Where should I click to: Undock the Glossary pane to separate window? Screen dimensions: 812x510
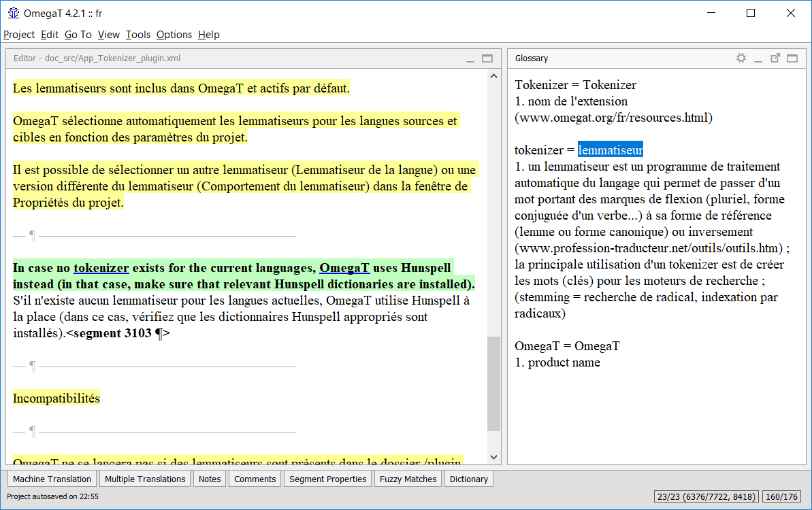775,58
